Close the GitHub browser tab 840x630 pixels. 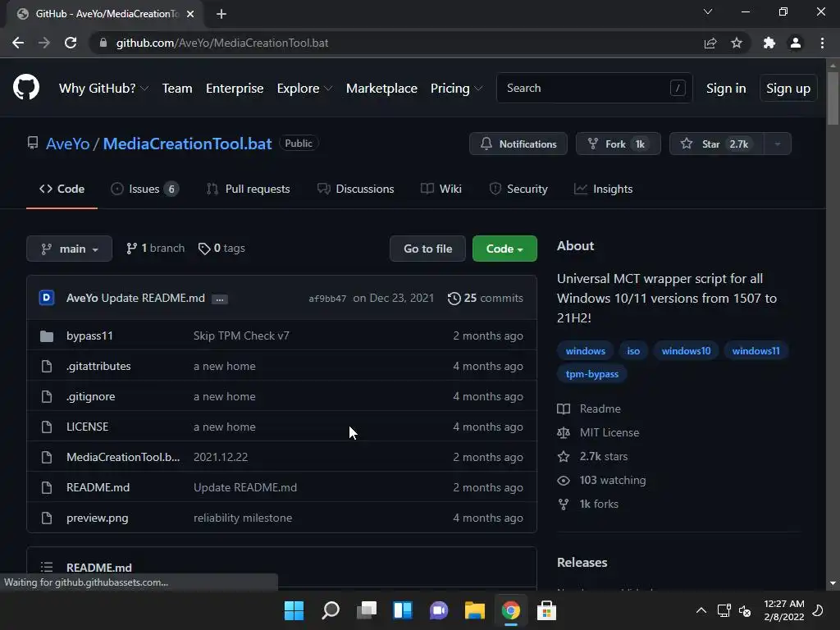(190, 14)
